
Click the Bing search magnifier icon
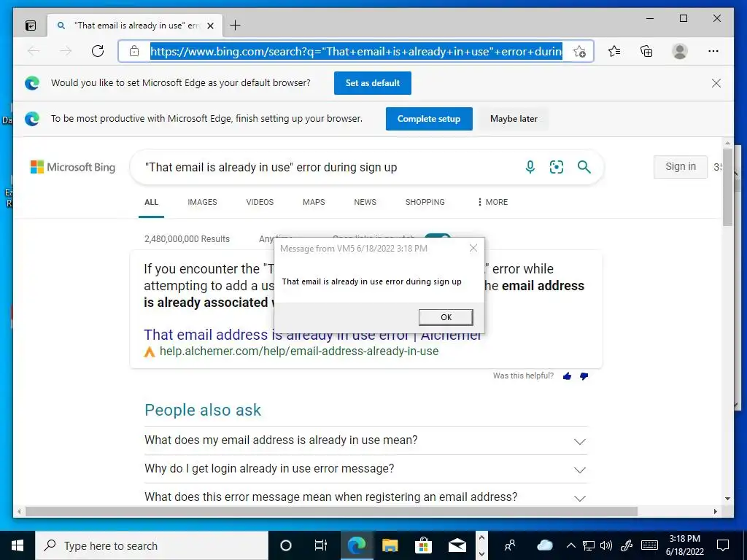(x=584, y=167)
